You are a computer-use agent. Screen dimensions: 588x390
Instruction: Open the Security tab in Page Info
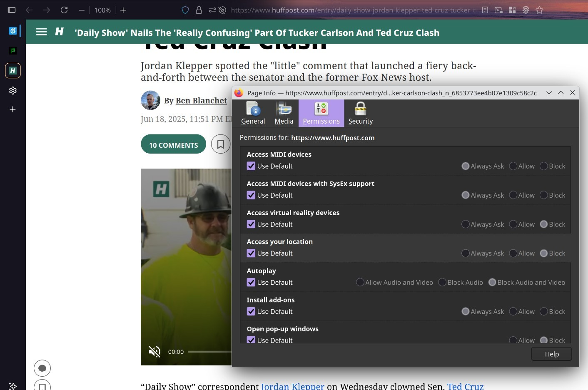pos(361,113)
